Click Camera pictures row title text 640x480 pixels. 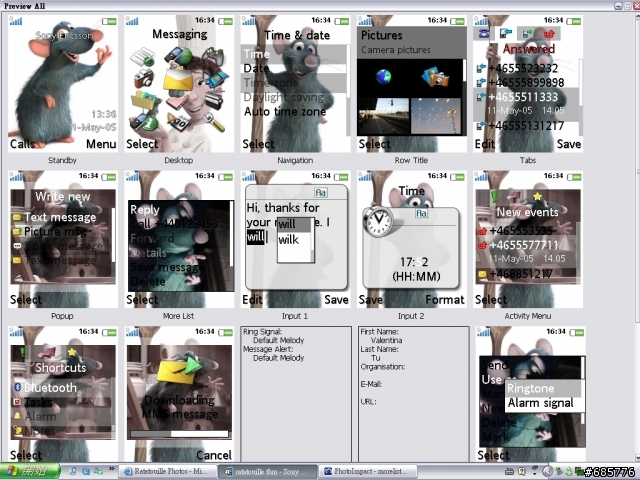[x=396, y=50]
